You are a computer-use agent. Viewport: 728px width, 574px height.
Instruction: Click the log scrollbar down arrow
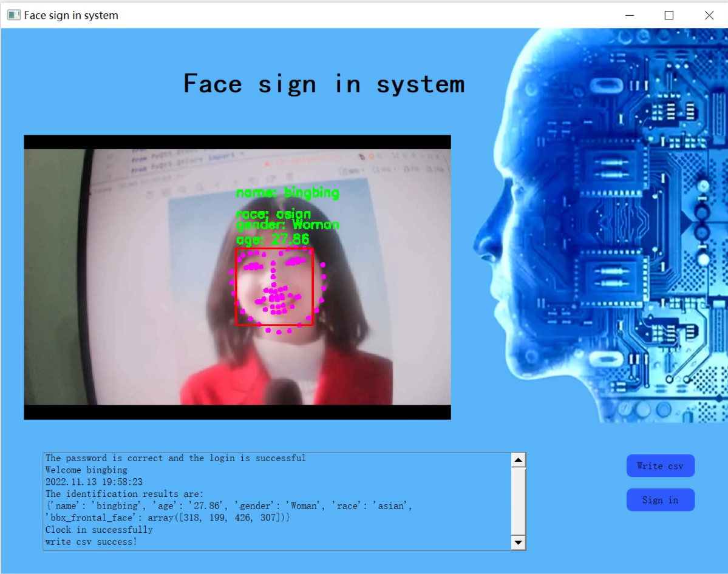(518, 542)
